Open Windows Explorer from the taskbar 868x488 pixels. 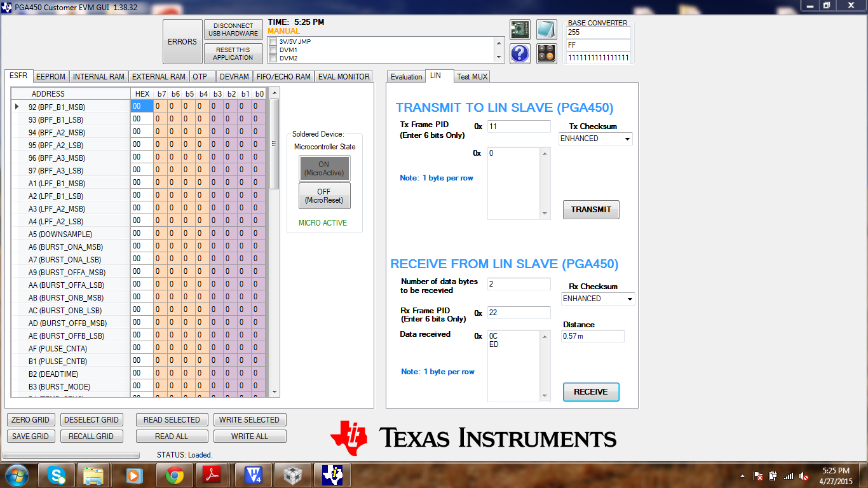pyautogui.click(x=93, y=475)
